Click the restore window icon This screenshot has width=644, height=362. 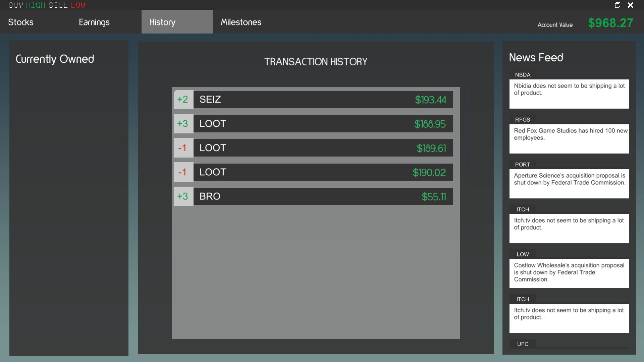pyautogui.click(x=617, y=5)
